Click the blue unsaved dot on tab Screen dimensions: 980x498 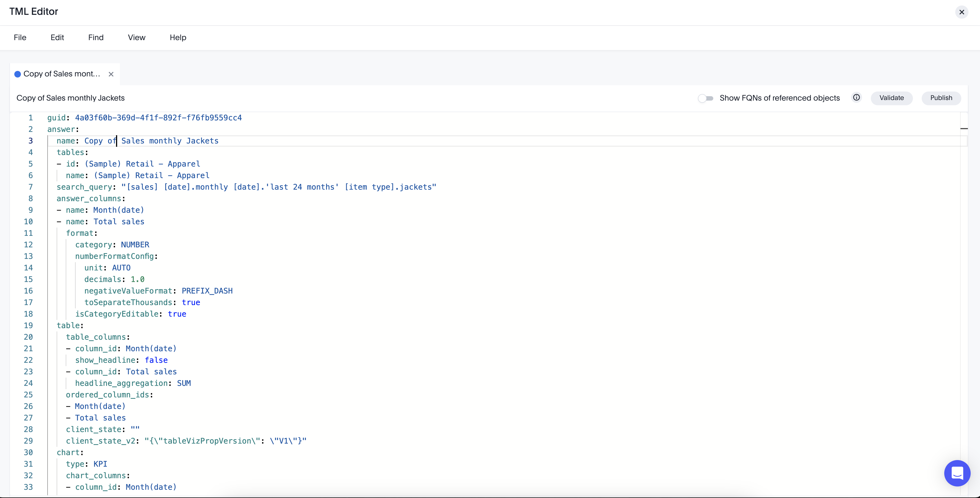18,74
